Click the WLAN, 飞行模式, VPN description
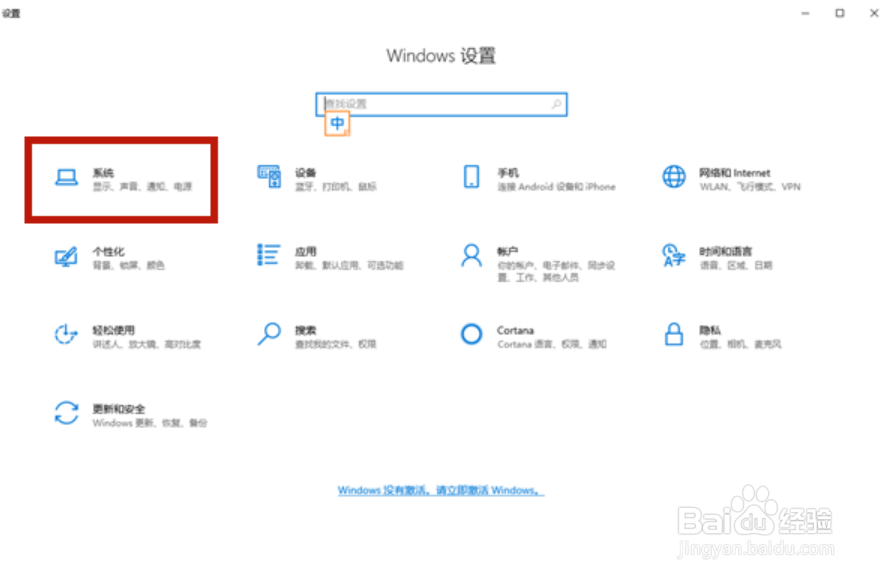Viewport: 883px width, 579px height. pos(750,187)
